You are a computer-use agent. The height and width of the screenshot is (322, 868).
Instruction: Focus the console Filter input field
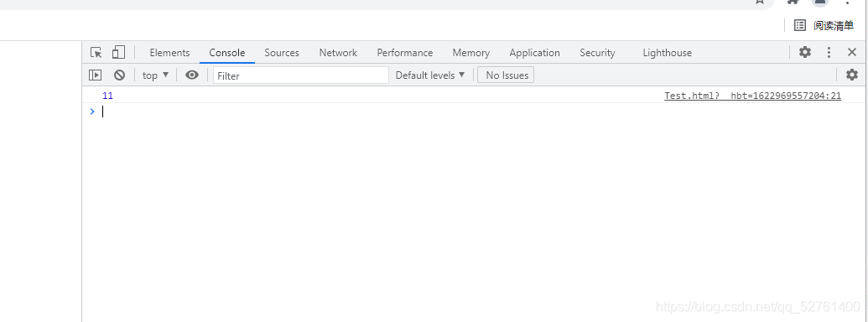301,75
